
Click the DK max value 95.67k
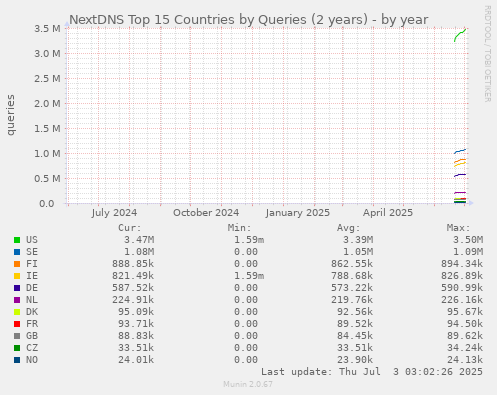[x=465, y=312]
